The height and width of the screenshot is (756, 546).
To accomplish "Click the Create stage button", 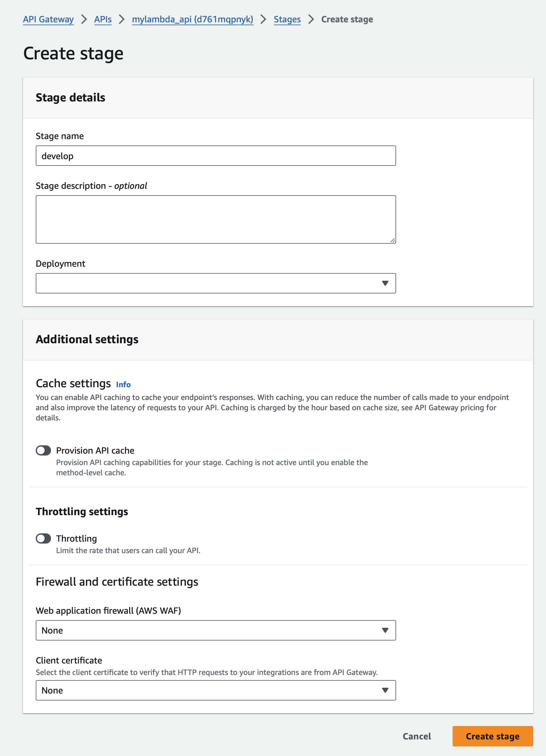I will pyautogui.click(x=492, y=736).
